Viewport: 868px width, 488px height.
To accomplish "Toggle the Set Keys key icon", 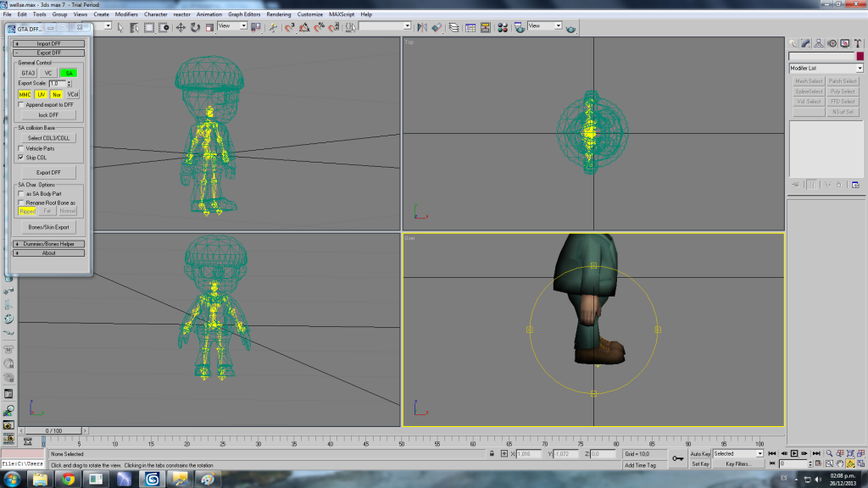I will (678, 458).
